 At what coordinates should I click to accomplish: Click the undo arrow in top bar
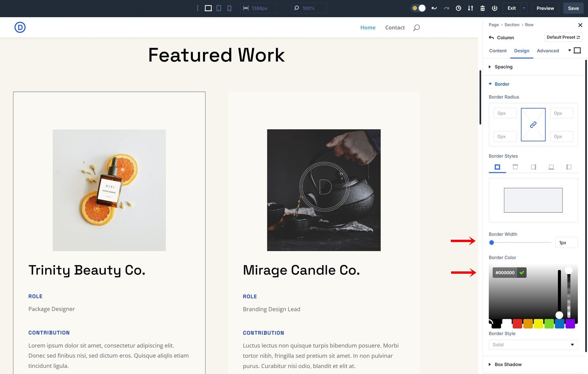434,8
